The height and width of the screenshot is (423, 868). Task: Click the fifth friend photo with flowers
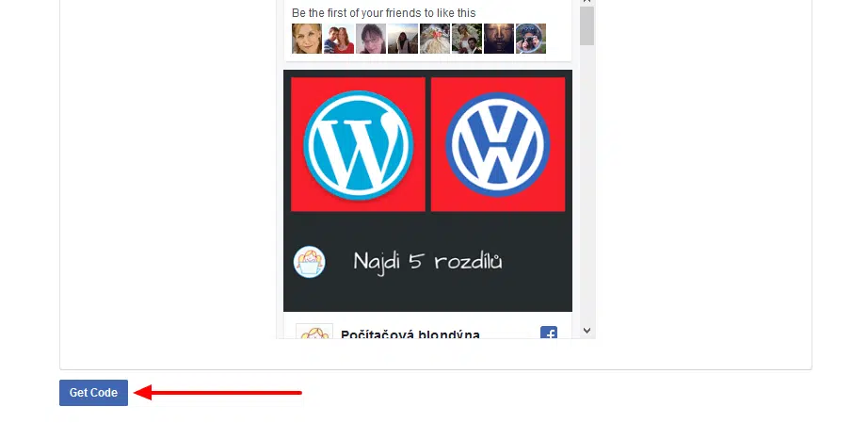pyautogui.click(x=435, y=39)
